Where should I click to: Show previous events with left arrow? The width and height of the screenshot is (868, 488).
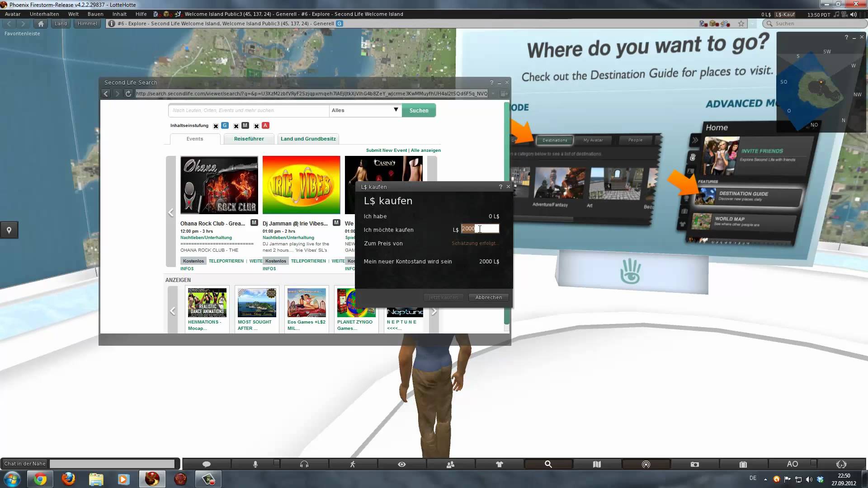coord(171,212)
